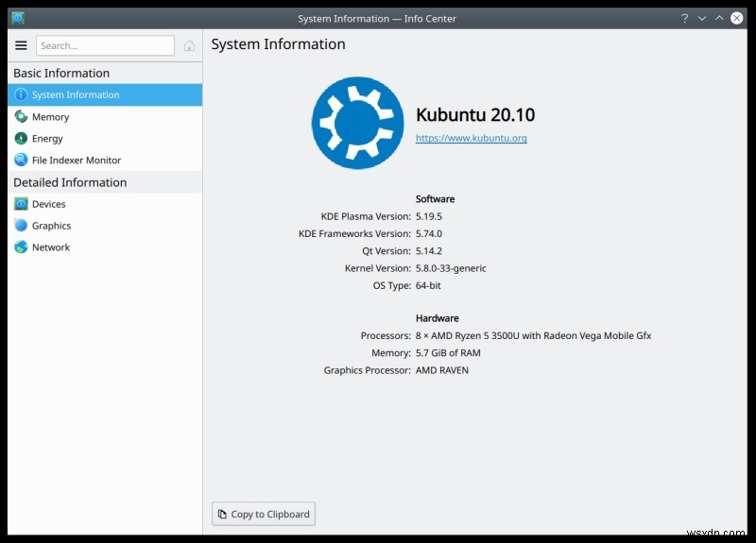Click the Software section heading
Viewport: 756px width, 543px height.
[435, 199]
